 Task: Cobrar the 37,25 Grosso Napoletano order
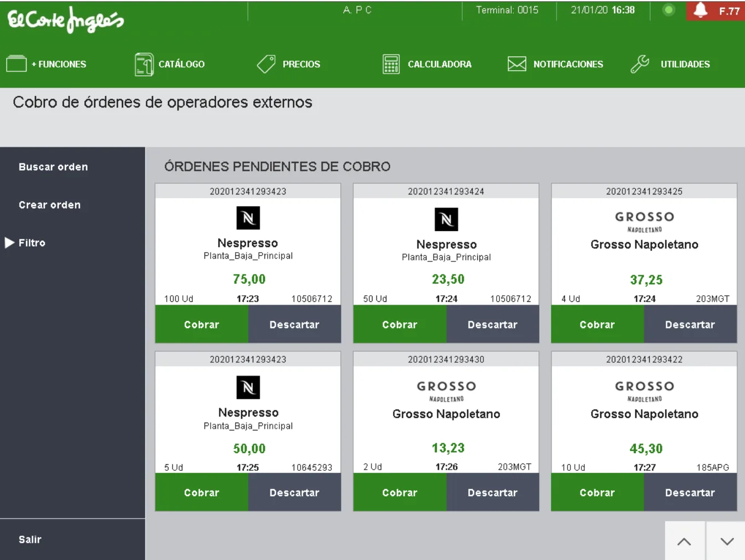(x=597, y=325)
